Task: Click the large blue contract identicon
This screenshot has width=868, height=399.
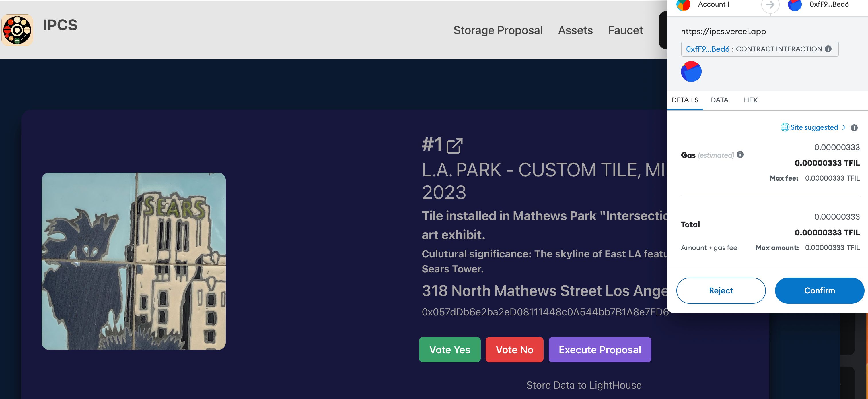Action: pos(691,71)
